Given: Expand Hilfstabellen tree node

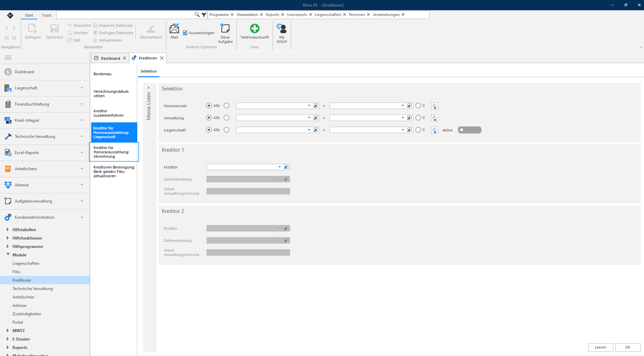Looking at the screenshot, I should (x=8, y=229).
